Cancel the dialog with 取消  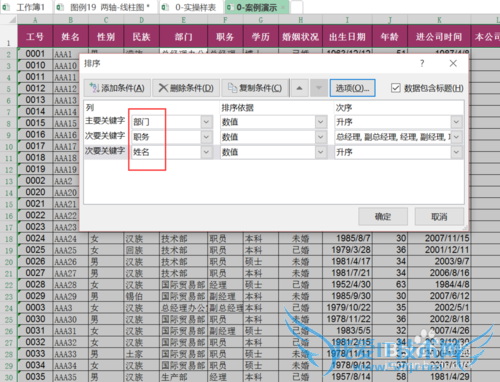pos(439,217)
